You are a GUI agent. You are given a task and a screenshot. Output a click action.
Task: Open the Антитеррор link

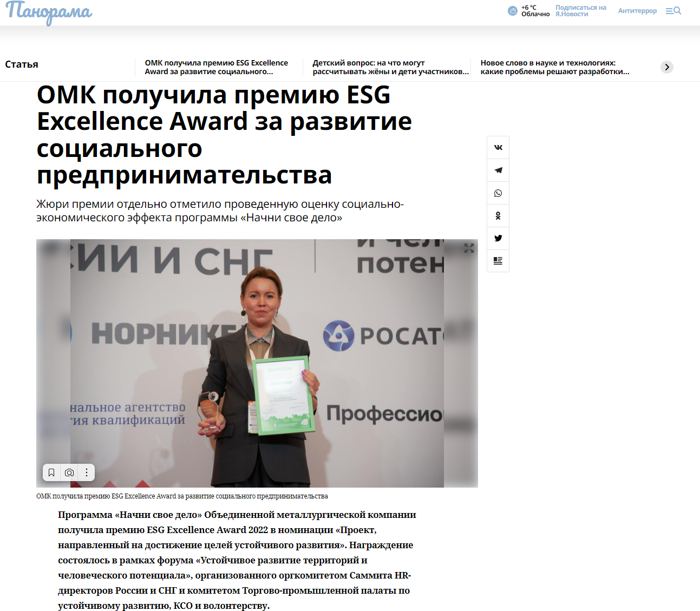pos(637,11)
